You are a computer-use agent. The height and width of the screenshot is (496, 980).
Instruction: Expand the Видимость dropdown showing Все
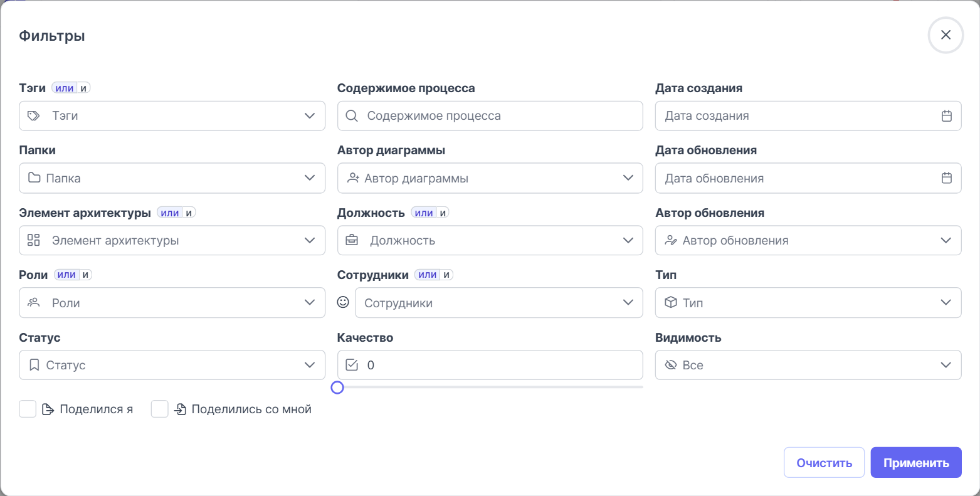(808, 365)
